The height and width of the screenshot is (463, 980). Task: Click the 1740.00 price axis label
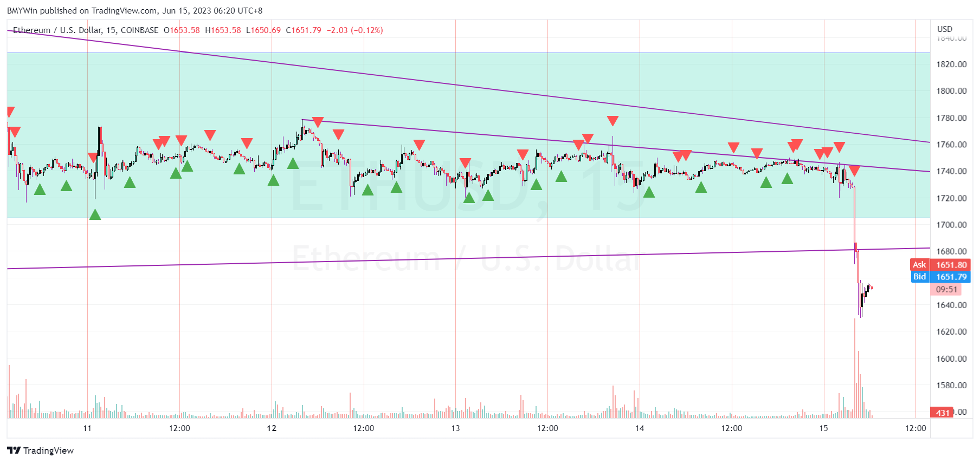point(951,171)
